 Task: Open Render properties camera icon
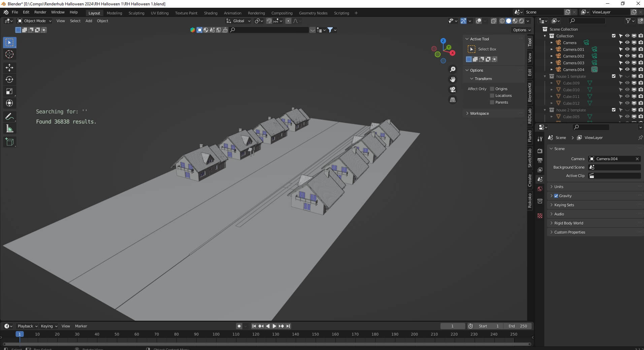(x=540, y=151)
